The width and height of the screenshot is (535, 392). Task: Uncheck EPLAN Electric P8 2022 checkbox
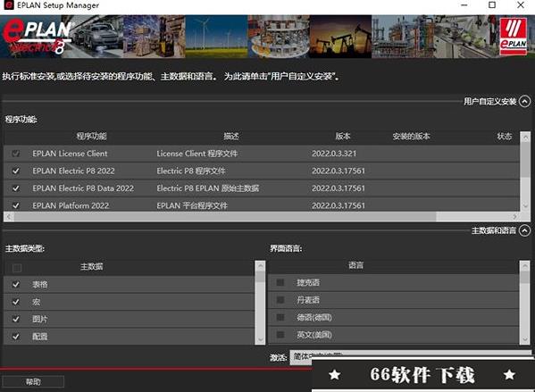click(x=16, y=171)
